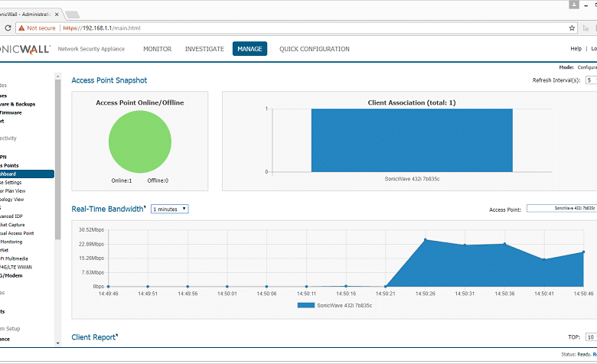
Task: Expand the Firmware & Backups sidebar section
Action: [18, 104]
